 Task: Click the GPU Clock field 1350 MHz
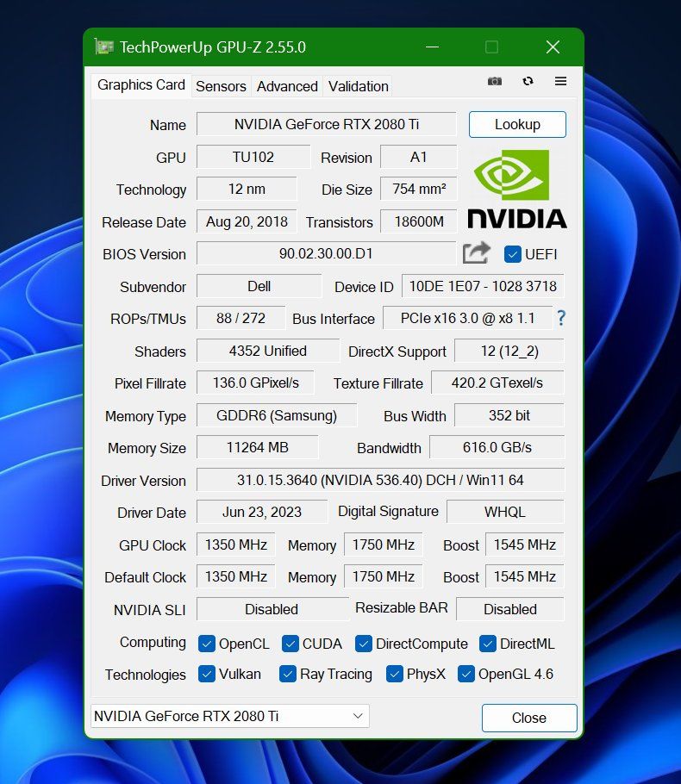(x=235, y=544)
